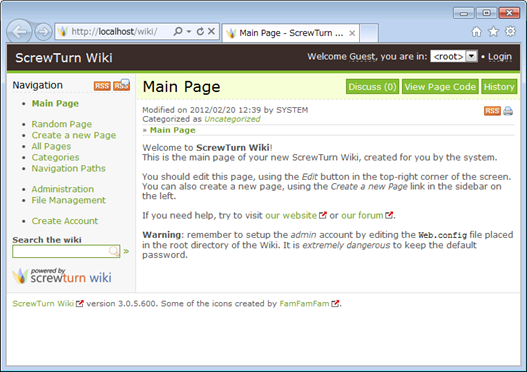Screen dimensions: 527x372
Task: Open File Management link
Action: pyautogui.click(x=69, y=200)
